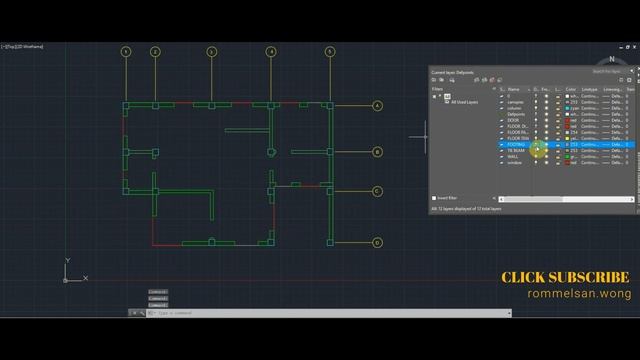This screenshot has width=640, height=360.
Task: Collapse the Filters pane arrow at top
Action: pyautogui.click(x=494, y=89)
